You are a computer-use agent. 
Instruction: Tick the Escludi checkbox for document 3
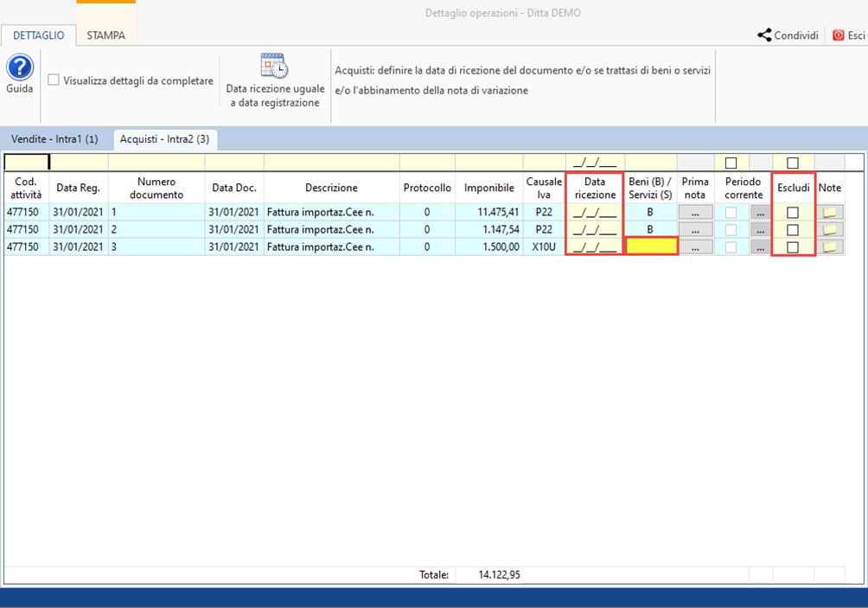tap(792, 247)
